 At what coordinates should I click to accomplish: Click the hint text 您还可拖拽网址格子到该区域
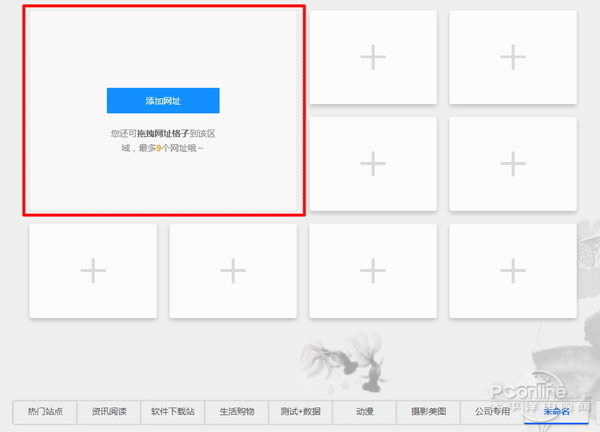click(x=163, y=140)
